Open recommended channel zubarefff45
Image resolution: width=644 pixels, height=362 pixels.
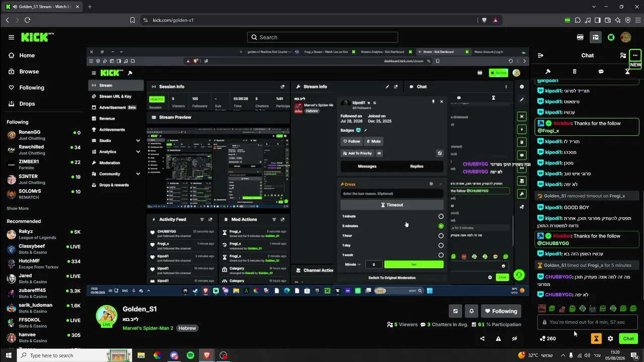tap(43, 293)
